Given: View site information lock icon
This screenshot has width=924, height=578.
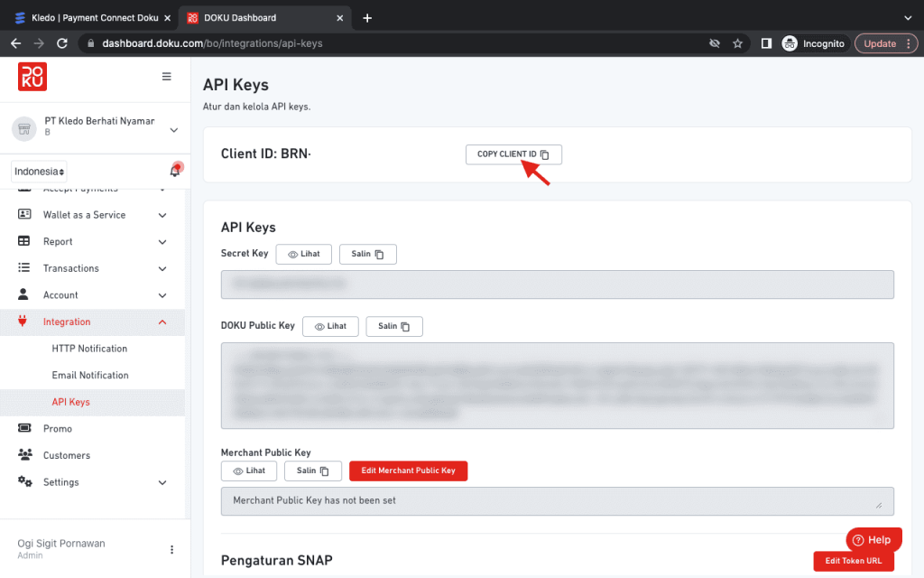Looking at the screenshot, I should point(90,43).
